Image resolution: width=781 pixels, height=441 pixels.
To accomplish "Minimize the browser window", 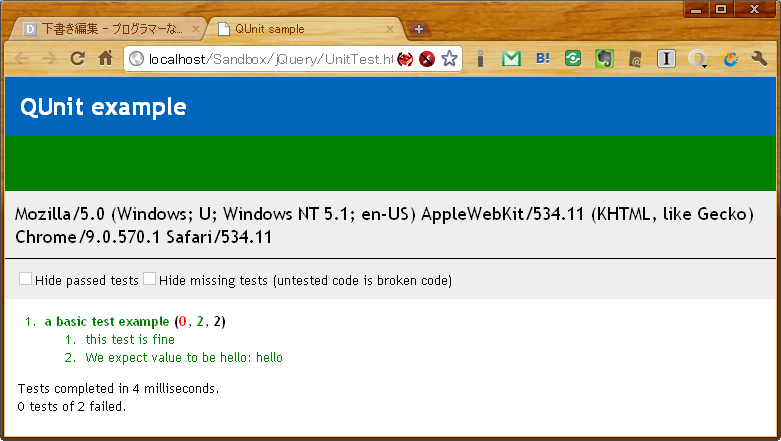I will pos(696,9).
